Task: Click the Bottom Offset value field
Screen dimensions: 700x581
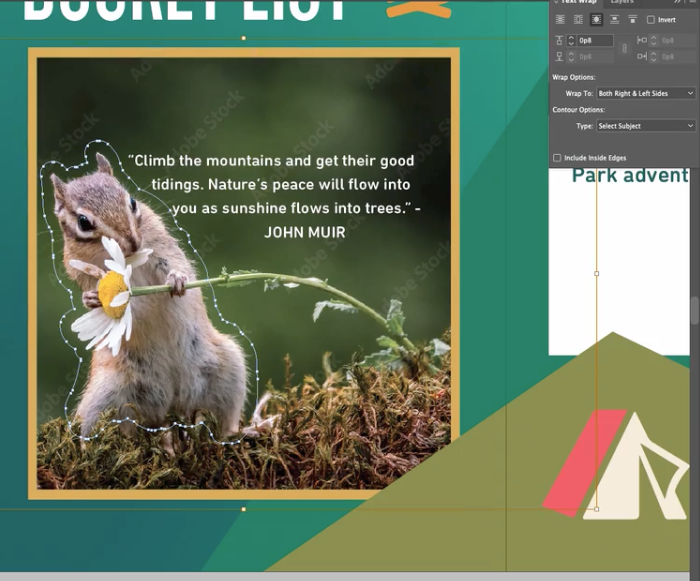Action: (x=595, y=57)
